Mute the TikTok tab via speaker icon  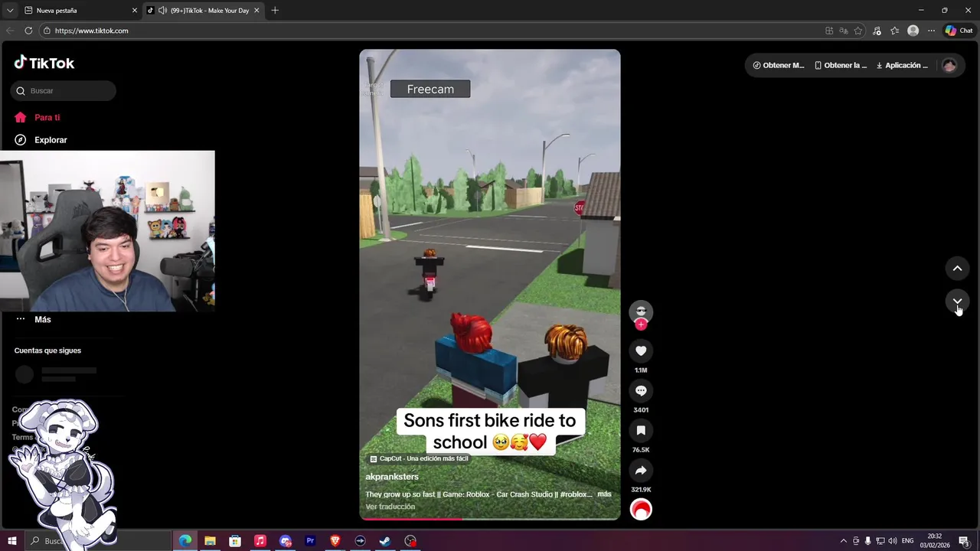pyautogui.click(x=162, y=11)
